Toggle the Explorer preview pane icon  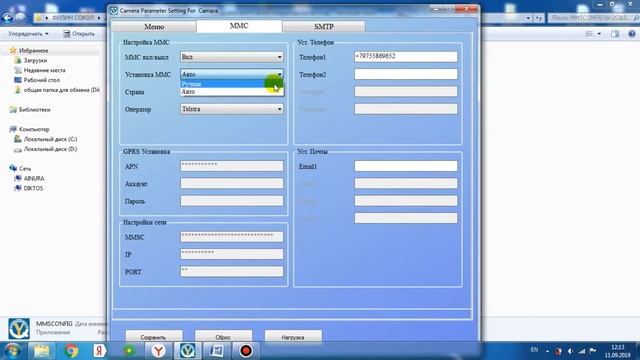click(615, 34)
